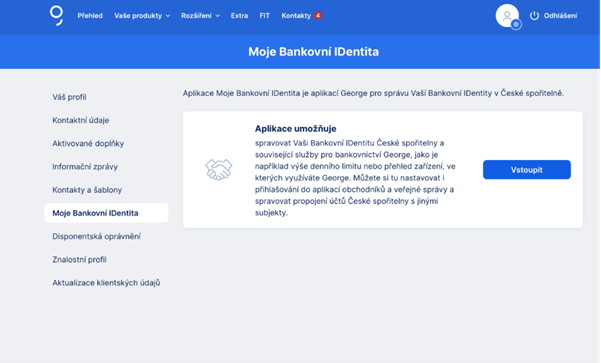Click the Vstoupit button
Screen dimensions: 601x363
(x=527, y=169)
